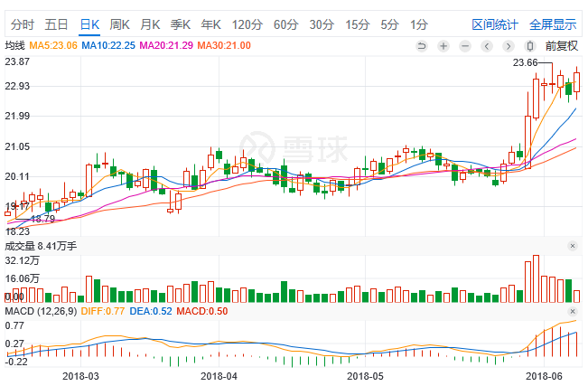Click the candlestick style icon
The width and height of the screenshot is (588, 386).
tap(532, 45)
